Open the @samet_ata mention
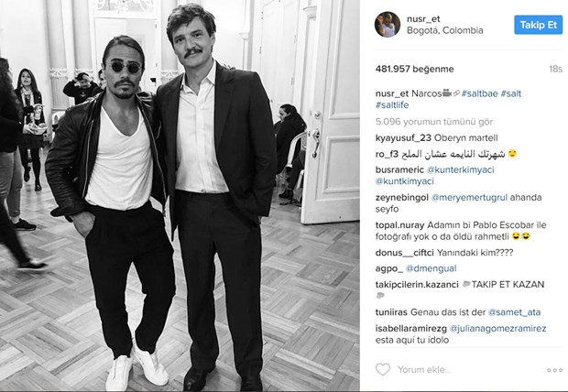Screen dimensions: 568x392 514,312
